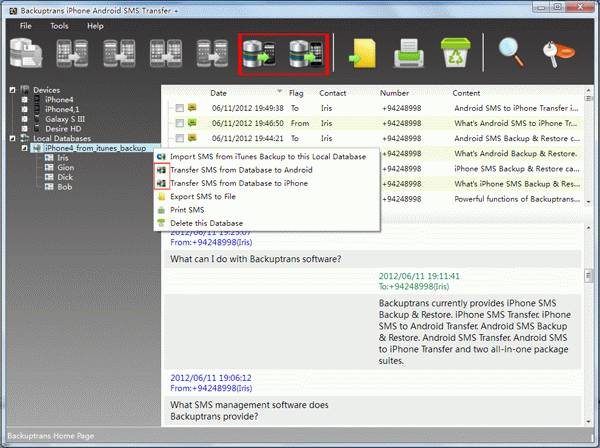Collapse the Devices tree node
Viewport: 600px width, 448px height.
(12, 90)
